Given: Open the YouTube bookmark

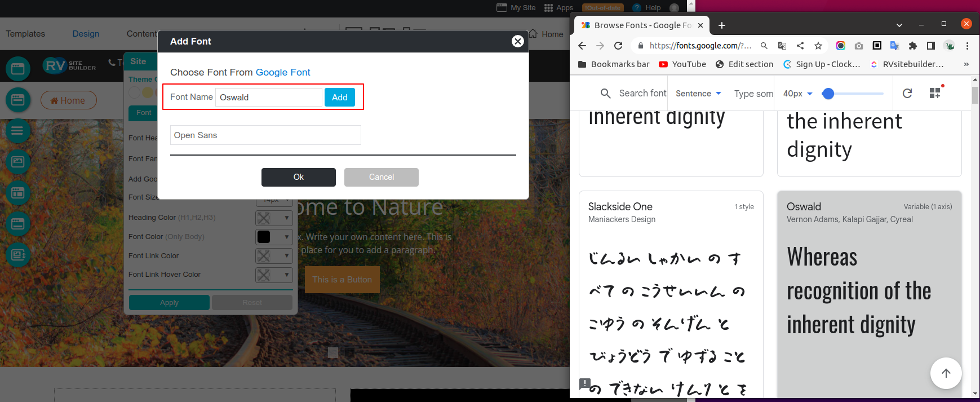Looking at the screenshot, I should [x=682, y=64].
